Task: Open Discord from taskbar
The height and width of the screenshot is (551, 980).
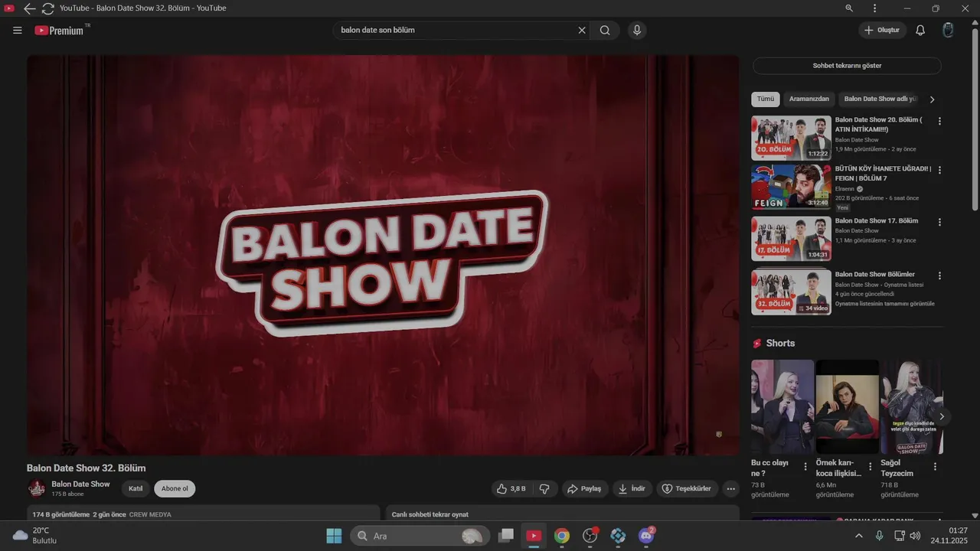Action: tap(647, 536)
